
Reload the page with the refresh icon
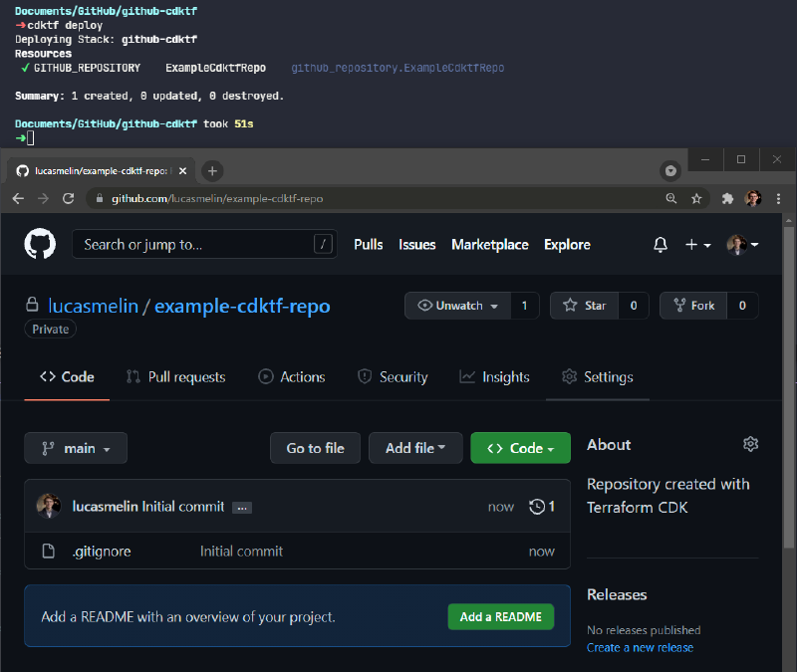[67, 198]
